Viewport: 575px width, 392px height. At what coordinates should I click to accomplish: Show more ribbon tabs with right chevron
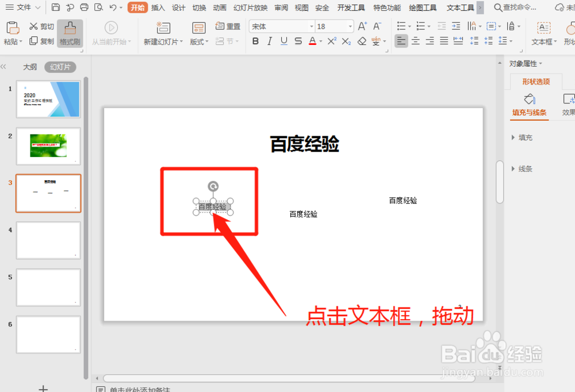click(480, 7)
